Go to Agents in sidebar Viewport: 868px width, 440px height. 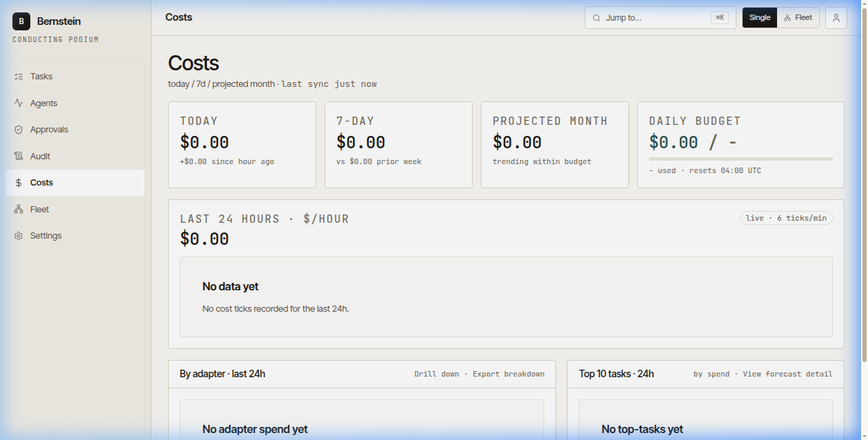(x=76, y=103)
